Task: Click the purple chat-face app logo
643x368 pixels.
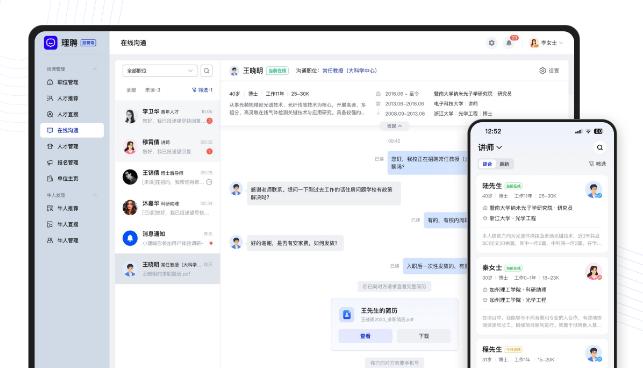Action: pos(50,43)
